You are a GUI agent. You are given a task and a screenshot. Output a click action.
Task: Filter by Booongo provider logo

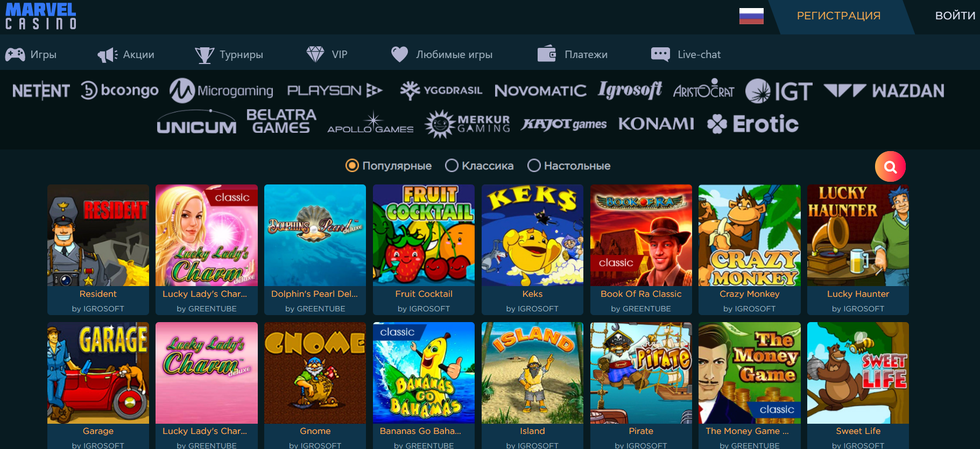[x=119, y=90]
